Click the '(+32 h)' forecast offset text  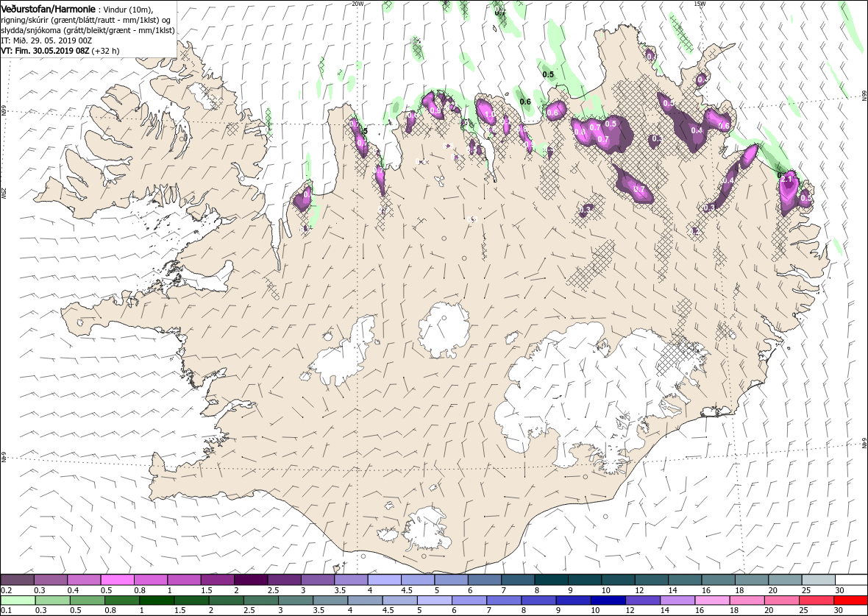pos(105,50)
